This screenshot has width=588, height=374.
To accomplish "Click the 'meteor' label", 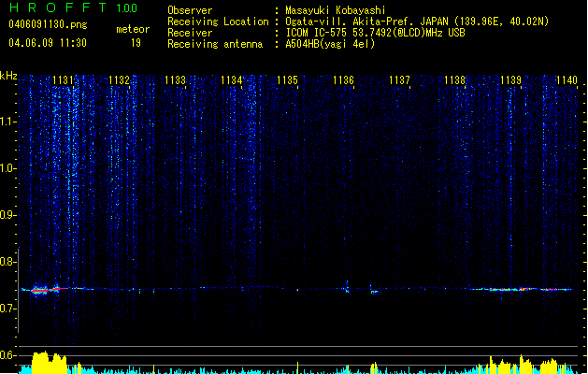I will [133, 29].
